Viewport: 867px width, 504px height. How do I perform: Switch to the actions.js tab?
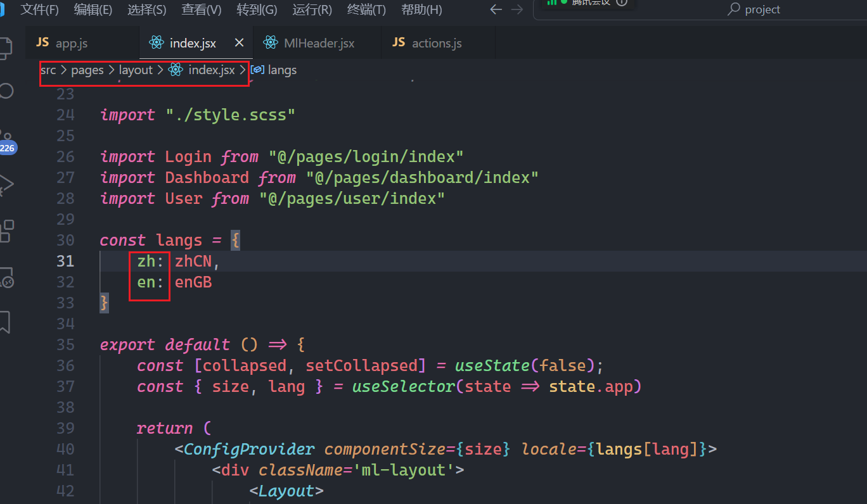(x=439, y=43)
